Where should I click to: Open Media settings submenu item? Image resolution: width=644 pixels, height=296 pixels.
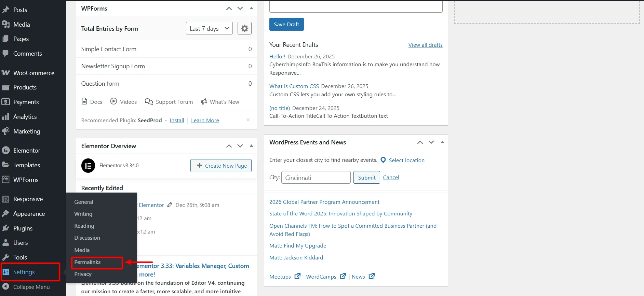tap(82, 250)
